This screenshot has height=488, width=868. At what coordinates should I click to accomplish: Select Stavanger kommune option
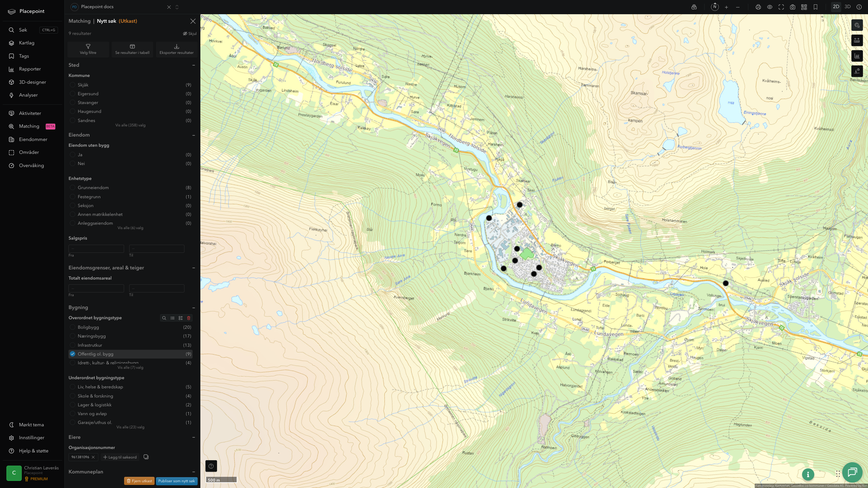pos(131,102)
